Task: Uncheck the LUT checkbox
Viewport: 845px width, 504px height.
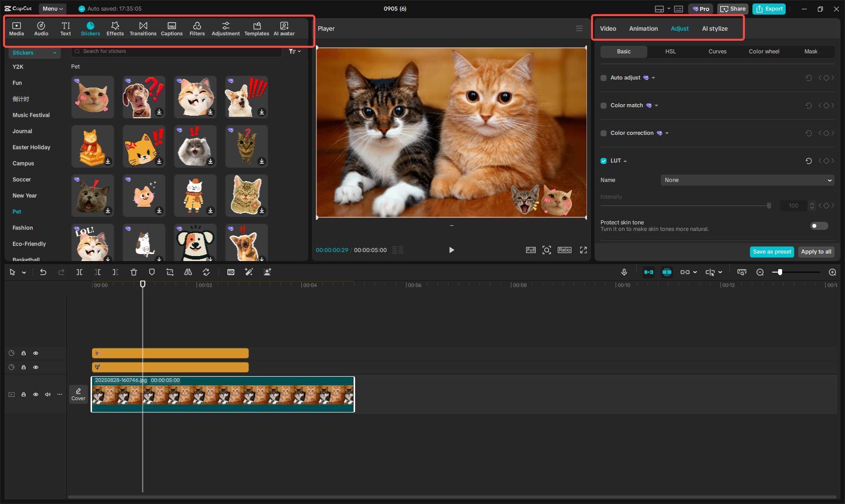Action: point(604,161)
